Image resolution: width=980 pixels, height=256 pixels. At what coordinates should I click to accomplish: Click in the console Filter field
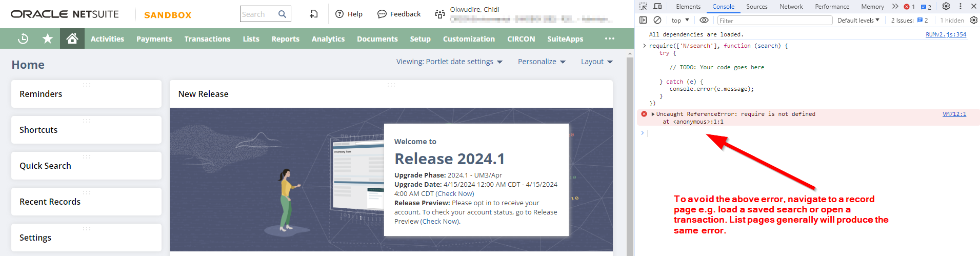tap(774, 21)
